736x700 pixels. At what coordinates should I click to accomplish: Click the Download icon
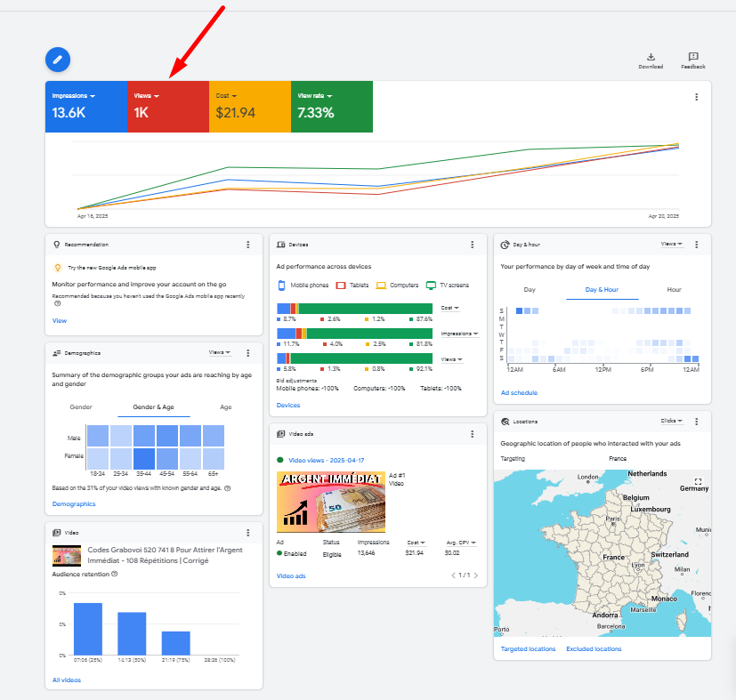651,57
